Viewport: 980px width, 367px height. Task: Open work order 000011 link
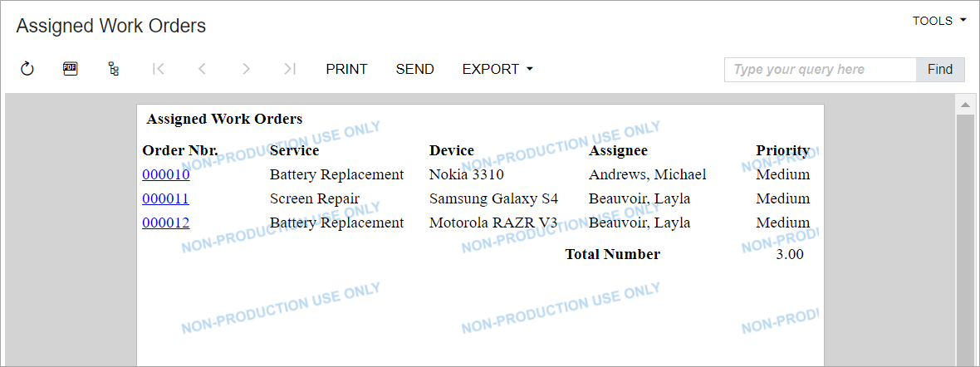166,198
